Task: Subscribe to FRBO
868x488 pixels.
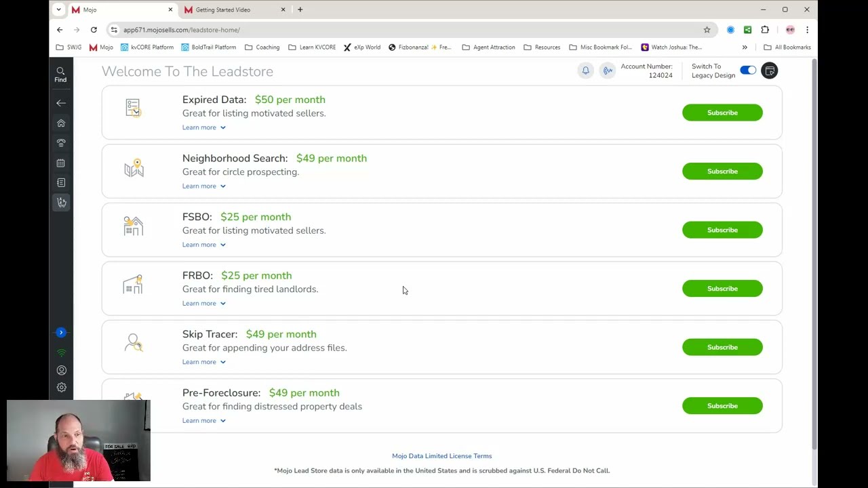Action: pyautogui.click(x=722, y=289)
